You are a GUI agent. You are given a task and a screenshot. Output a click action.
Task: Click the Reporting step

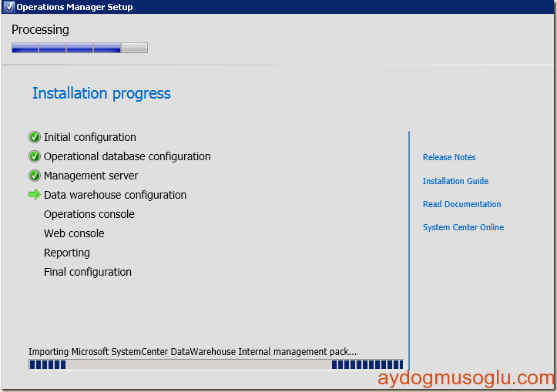point(67,253)
